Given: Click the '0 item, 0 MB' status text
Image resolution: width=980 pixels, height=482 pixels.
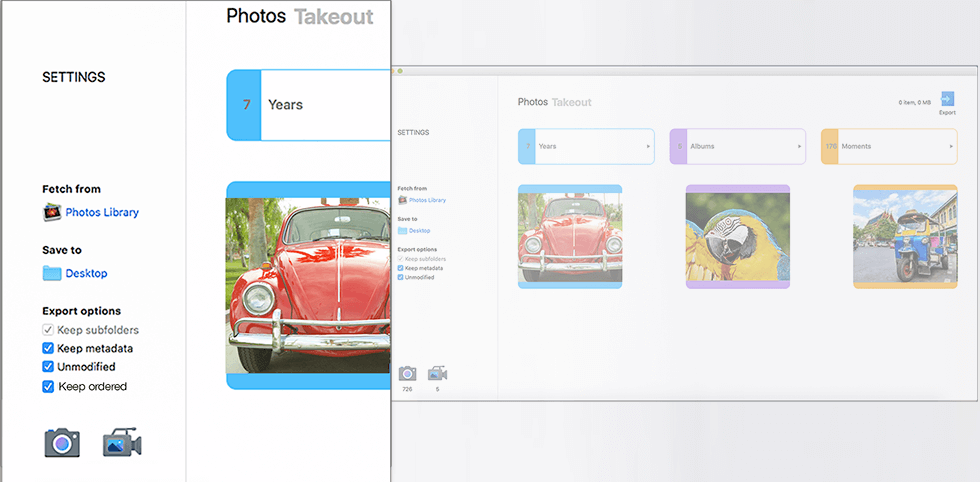Looking at the screenshot, I should [915, 102].
